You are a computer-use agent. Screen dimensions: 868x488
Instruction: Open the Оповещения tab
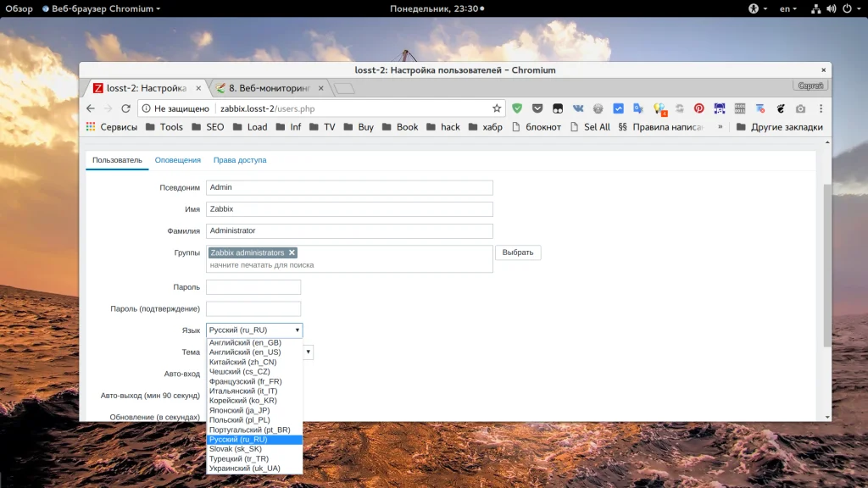click(177, 160)
